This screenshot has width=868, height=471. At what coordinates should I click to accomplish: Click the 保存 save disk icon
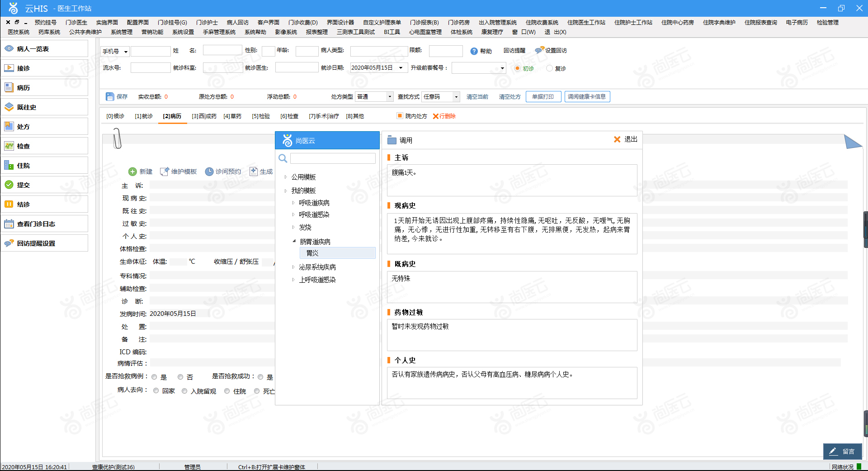[x=110, y=96]
